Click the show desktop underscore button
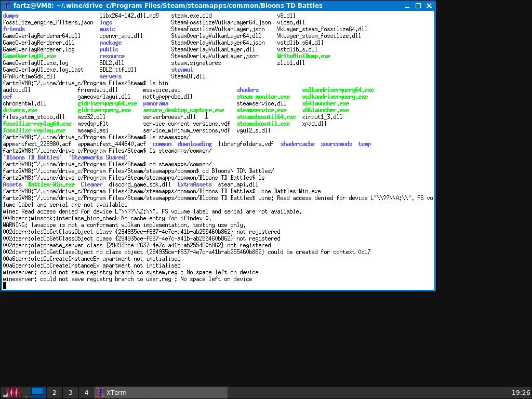The width and height of the screenshot is (532, 399). click(x=26, y=393)
